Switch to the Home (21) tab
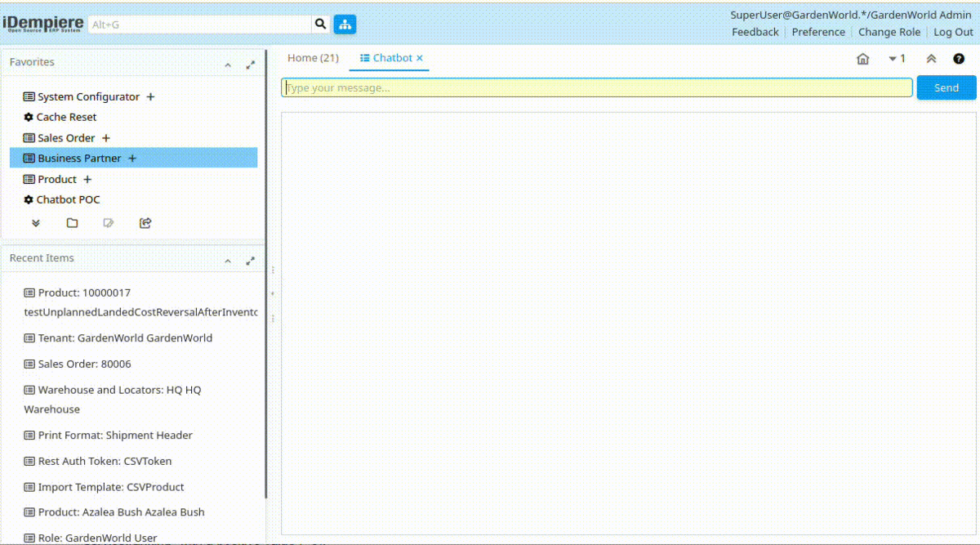Image resolution: width=980 pixels, height=545 pixels. click(x=313, y=58)
